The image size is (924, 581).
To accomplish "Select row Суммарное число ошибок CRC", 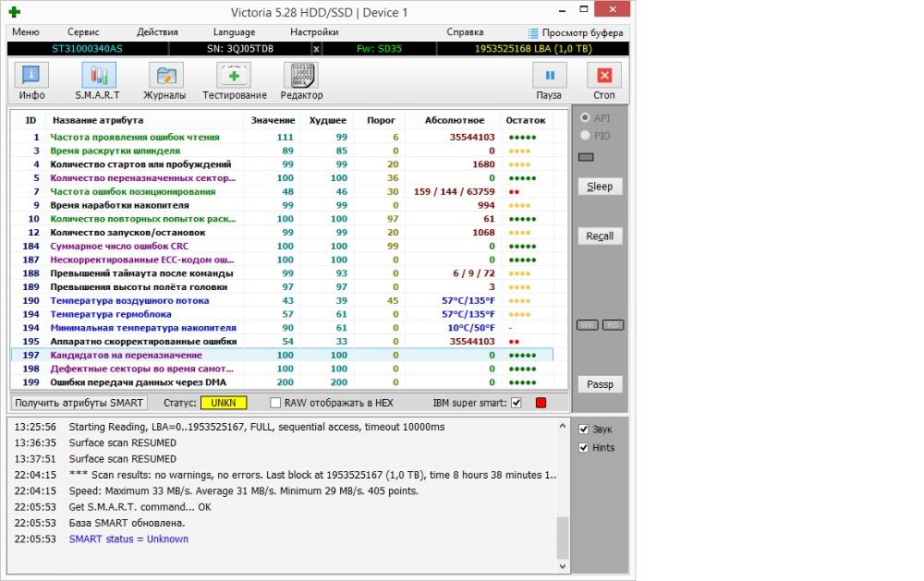I will tap(282, 247).
